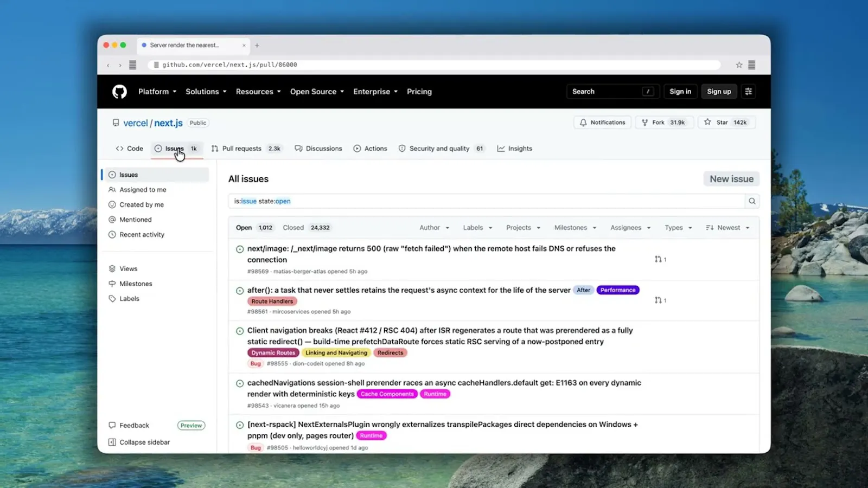Screen dimensions: 868x488
Task: Click the browser forward arrow
Action: 120,65
